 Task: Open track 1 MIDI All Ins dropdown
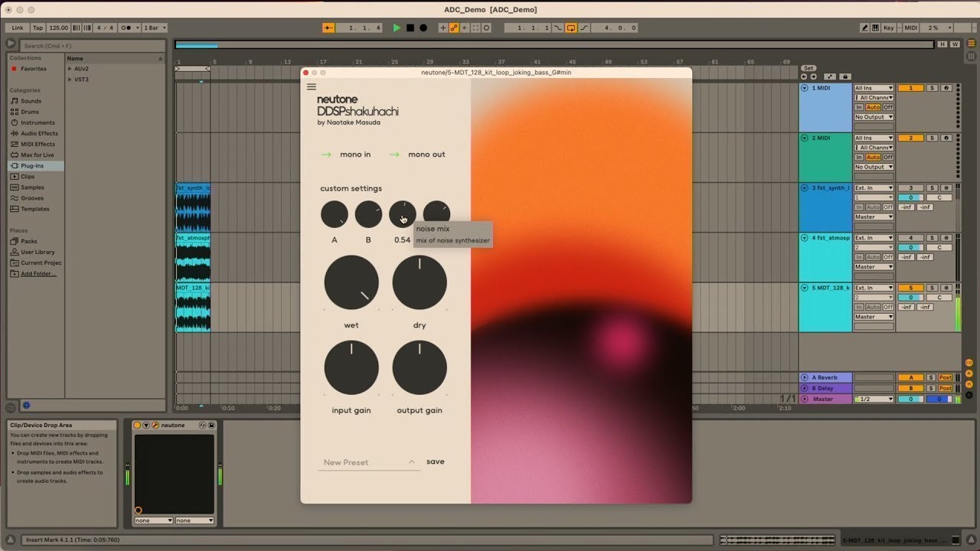(x=874, y=88)
